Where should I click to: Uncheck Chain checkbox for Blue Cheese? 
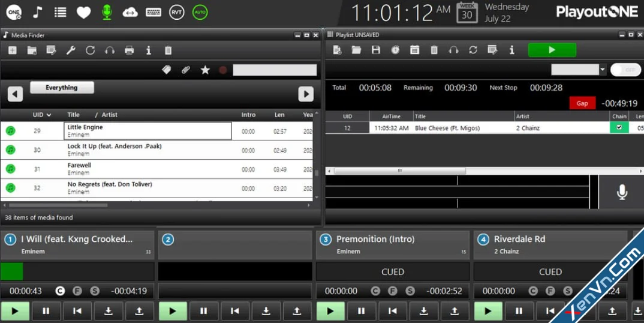point(619,127)
